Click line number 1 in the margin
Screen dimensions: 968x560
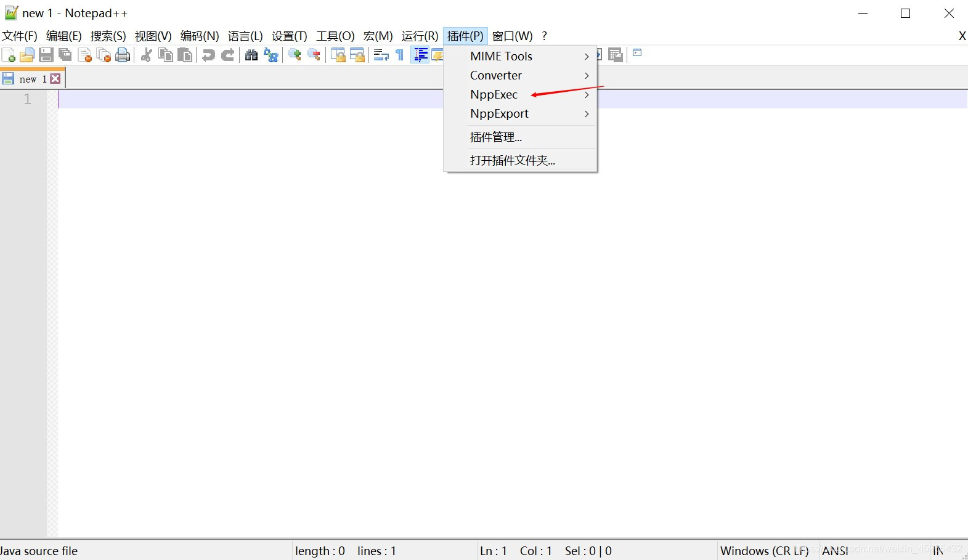click(x=27, y=99)
